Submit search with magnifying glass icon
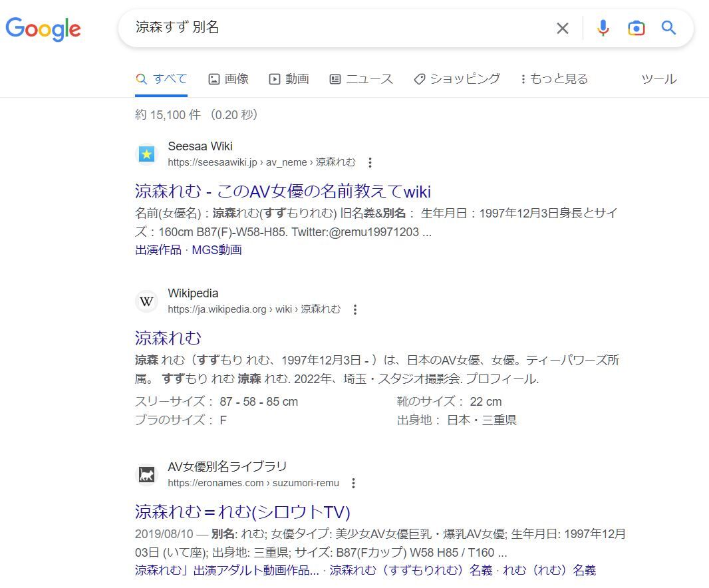 pos(668,27)
